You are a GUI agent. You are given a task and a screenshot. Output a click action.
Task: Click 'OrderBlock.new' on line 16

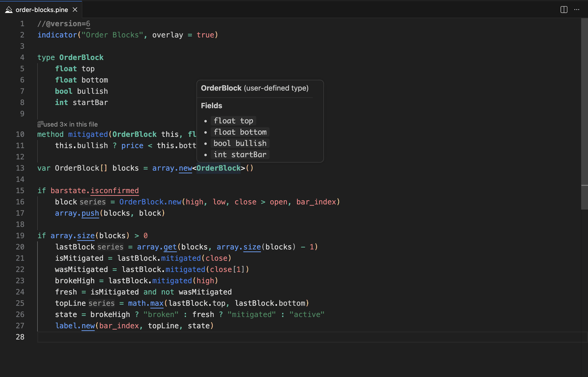[150, 202]
